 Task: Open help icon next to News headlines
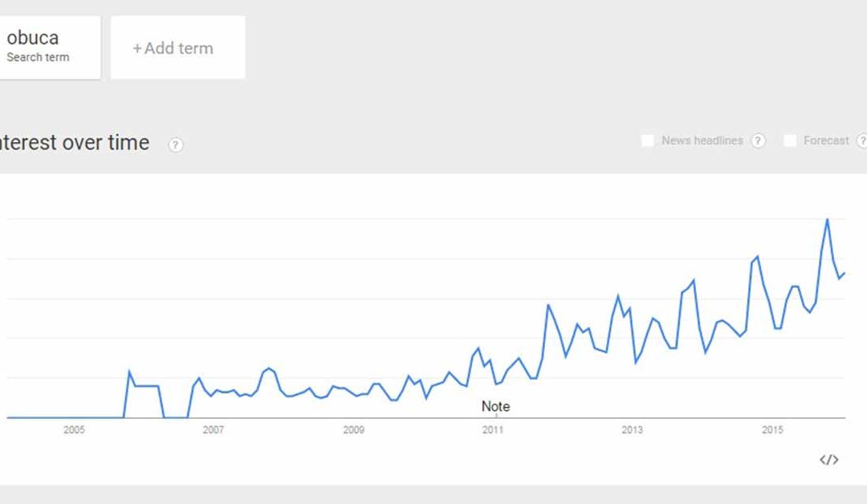click(x=758, y=141)
